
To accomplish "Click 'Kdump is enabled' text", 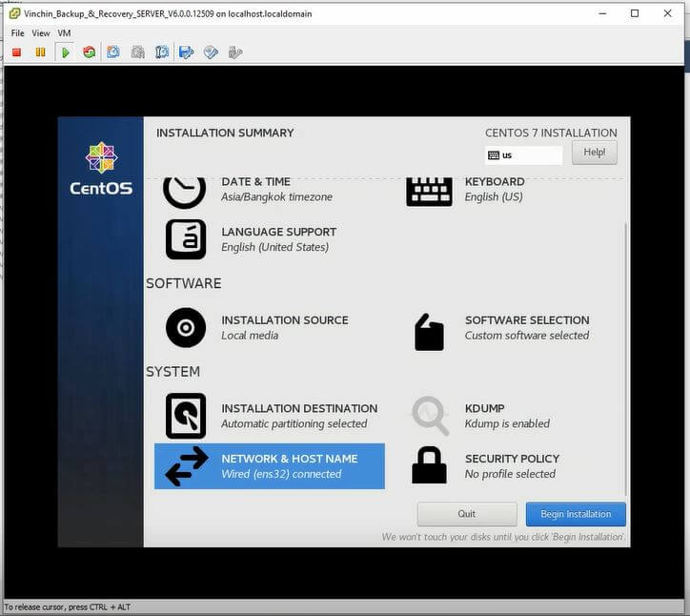I will tap(507, 423).
